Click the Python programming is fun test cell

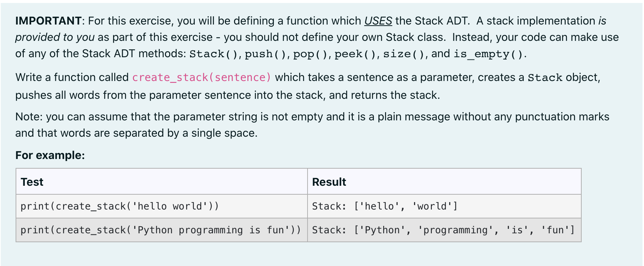point(162,230)
